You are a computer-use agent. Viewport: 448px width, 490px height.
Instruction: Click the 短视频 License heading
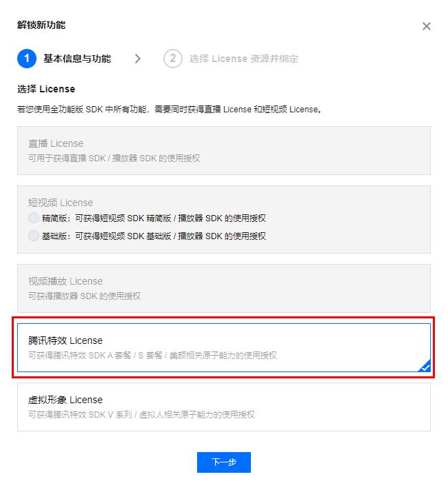point(61,203)
